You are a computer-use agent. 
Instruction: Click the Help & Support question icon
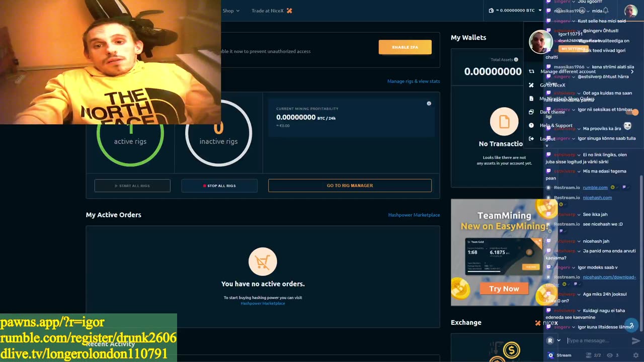coord(531,125)
